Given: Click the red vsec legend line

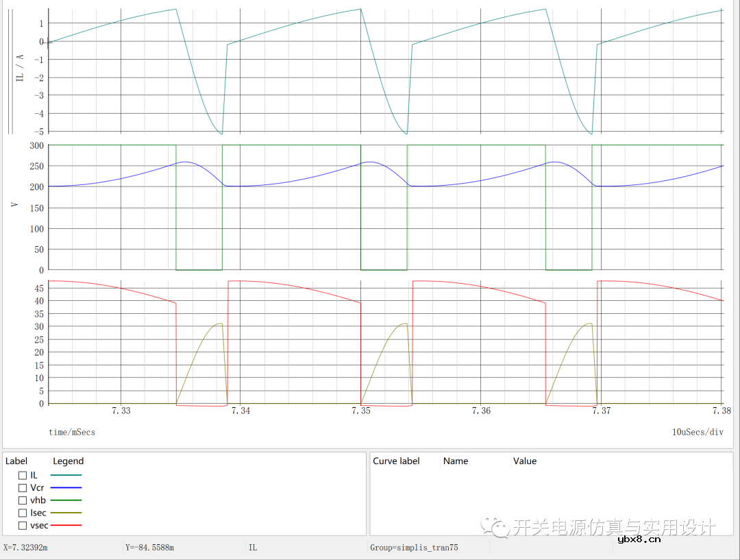Looking at the screenshot, I should [66, 526].
